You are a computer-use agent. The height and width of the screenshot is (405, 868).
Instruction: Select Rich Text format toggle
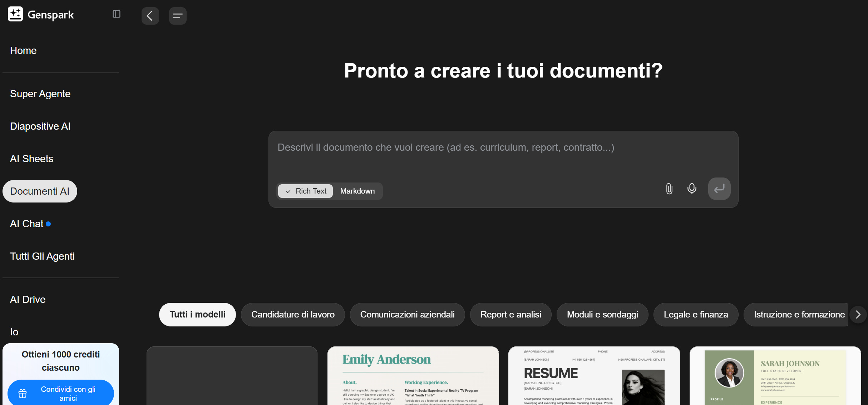[306, 191]
